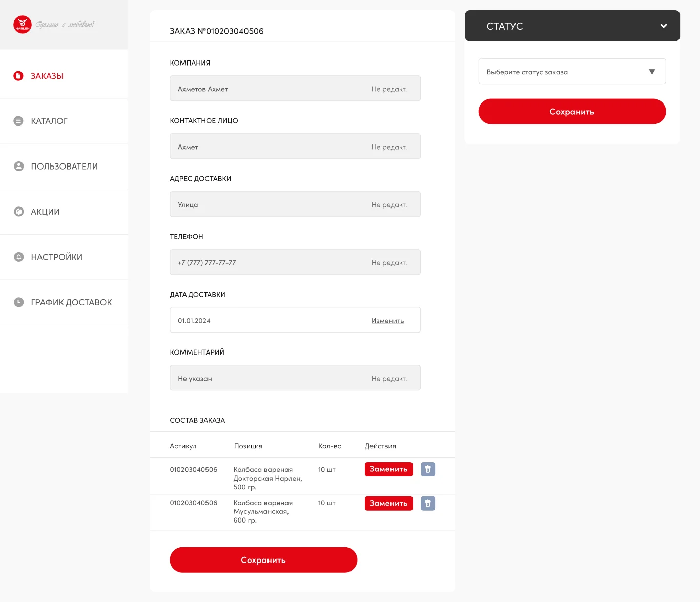700x602 pixels.
Task: Click Заменить for Мусульманская sausage
Action: pyautogui.click(x=389, y=503)
